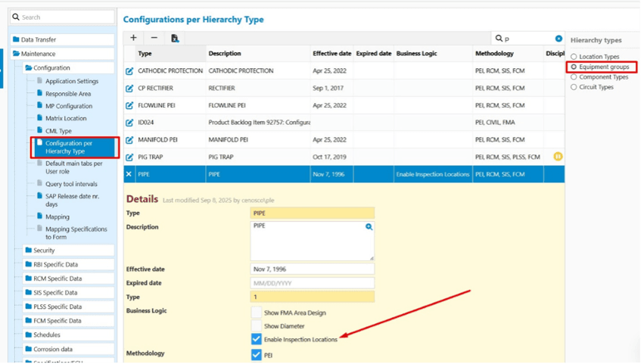Screen dimensions: 641x364
Task: Collapse the Maintenance folder
Action: tap(62, 54)
